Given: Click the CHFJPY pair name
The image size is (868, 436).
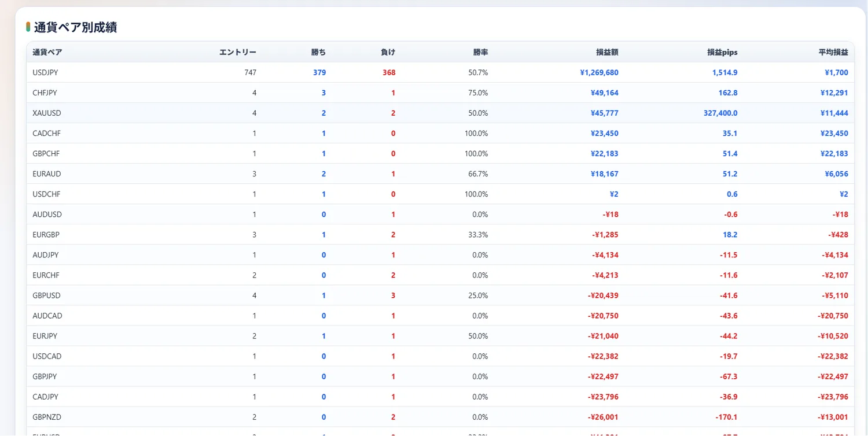Looking at the screenshot, I should 45,93.
